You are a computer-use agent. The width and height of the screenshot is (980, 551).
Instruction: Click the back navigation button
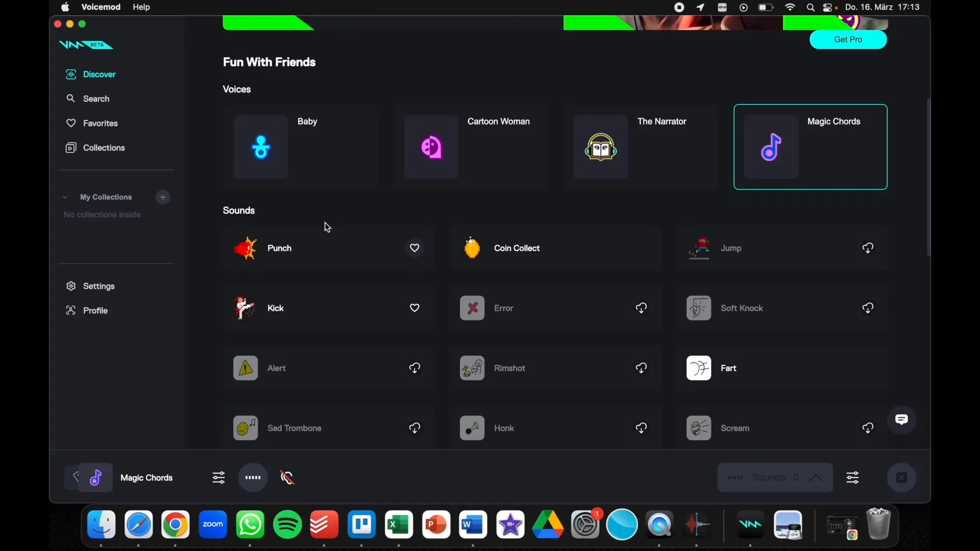[x=76, y=477]
